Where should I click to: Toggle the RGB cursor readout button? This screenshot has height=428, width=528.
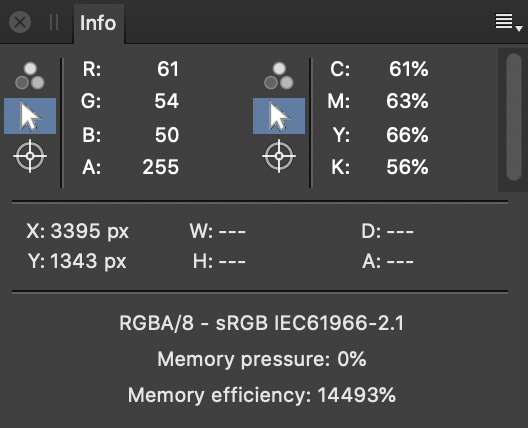30,116
